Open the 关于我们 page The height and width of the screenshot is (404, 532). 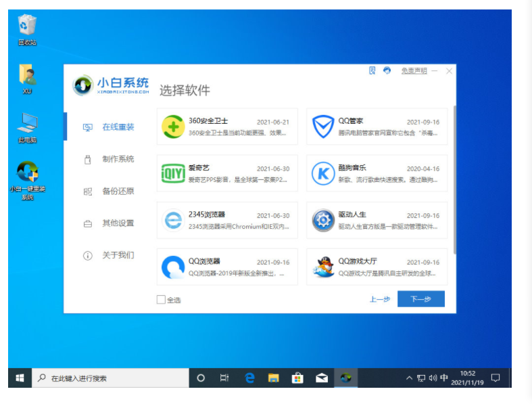click(x=118, y=255)
